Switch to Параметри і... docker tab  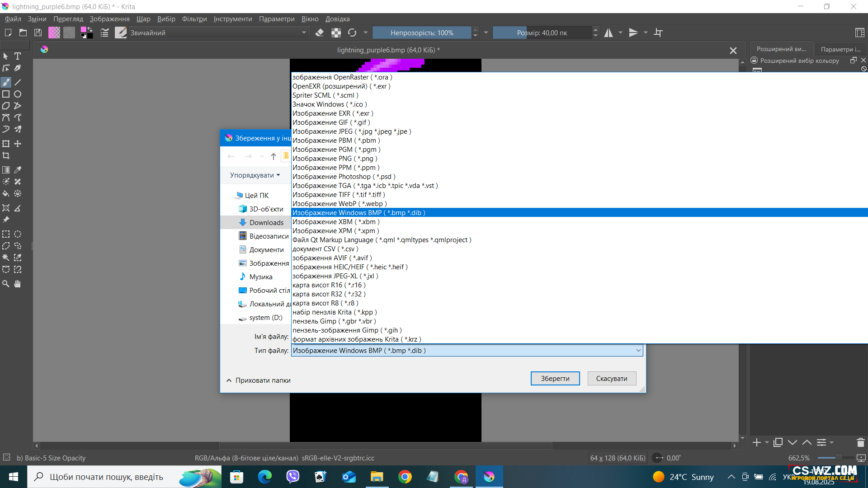840,49
